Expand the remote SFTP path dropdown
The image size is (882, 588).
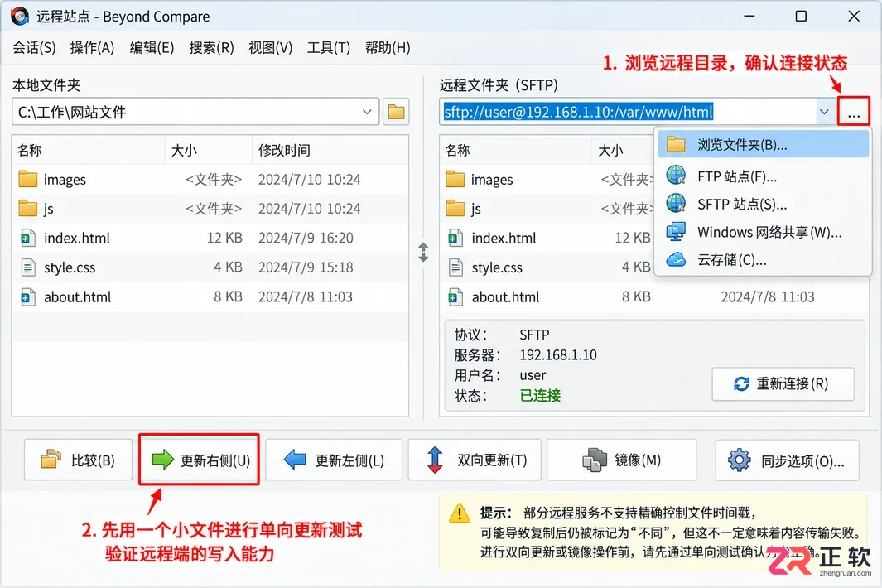tap(824, 112)
